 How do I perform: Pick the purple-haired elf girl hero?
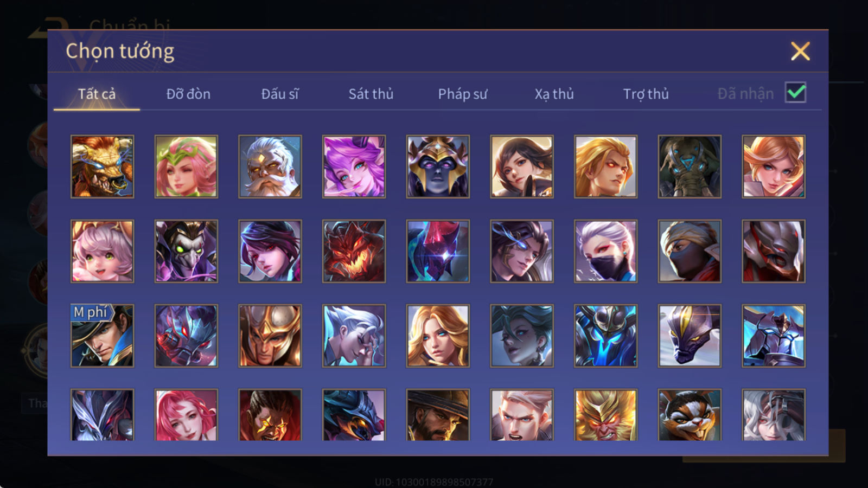click(x=354, y=166)
